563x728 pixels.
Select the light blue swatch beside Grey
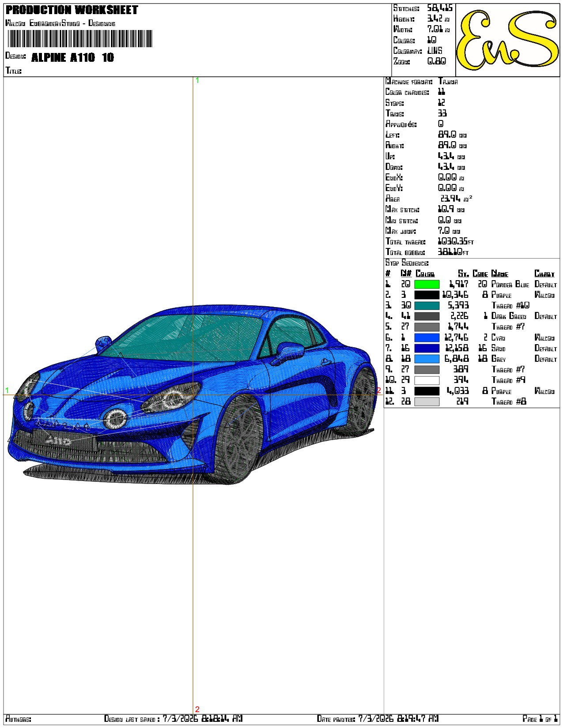[x=427, y=359]
